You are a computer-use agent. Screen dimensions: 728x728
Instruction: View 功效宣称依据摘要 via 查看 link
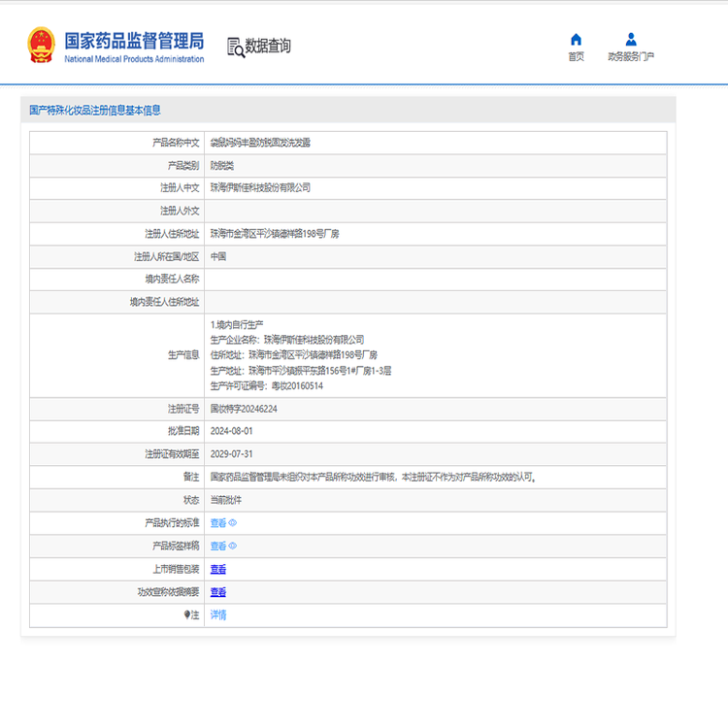point(218,592)
